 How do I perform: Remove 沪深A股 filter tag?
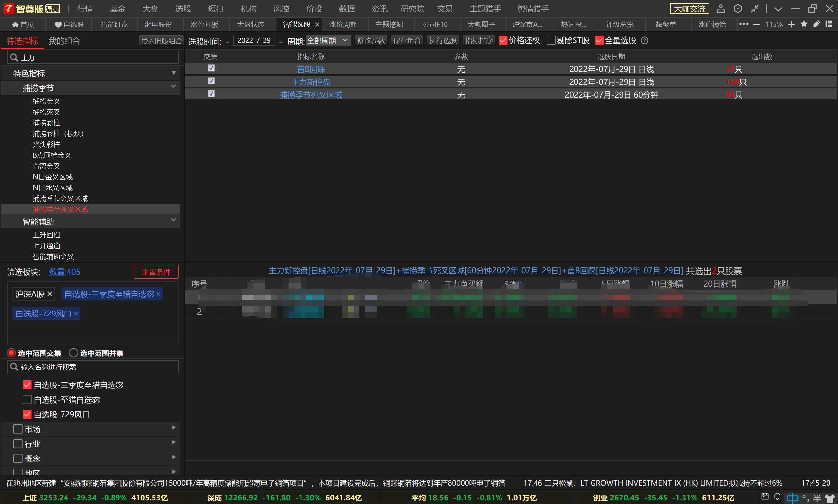point(50,294)
